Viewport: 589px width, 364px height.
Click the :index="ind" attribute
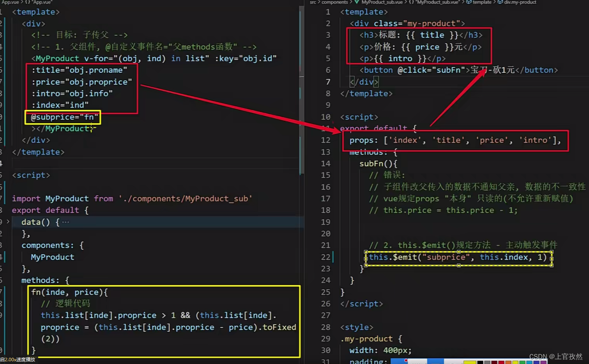[60, 105]
